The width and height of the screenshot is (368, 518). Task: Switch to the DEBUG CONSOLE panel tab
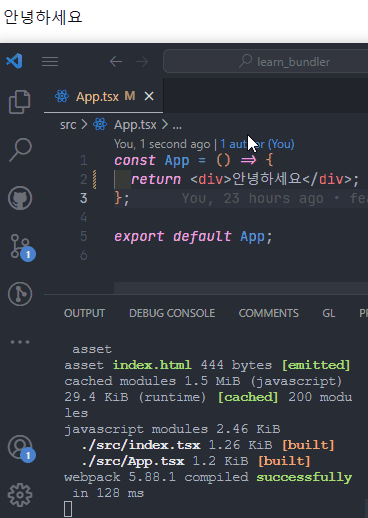click(x=172, y=313)
